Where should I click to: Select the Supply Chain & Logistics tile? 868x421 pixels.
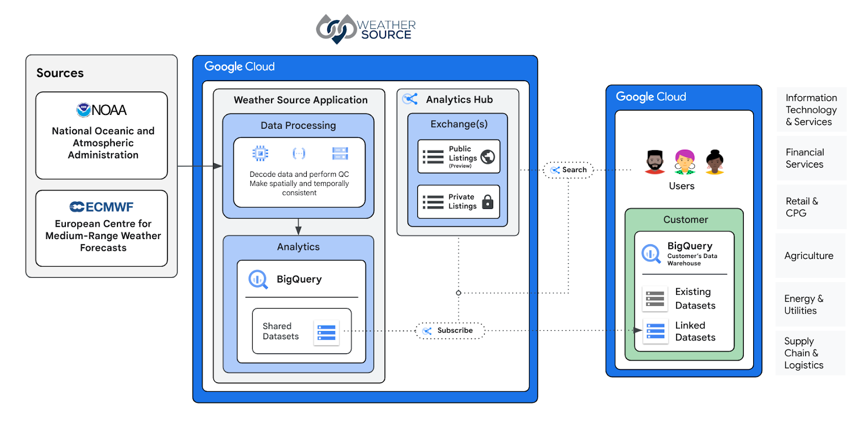pyautogui.click(x=810, y=353)
